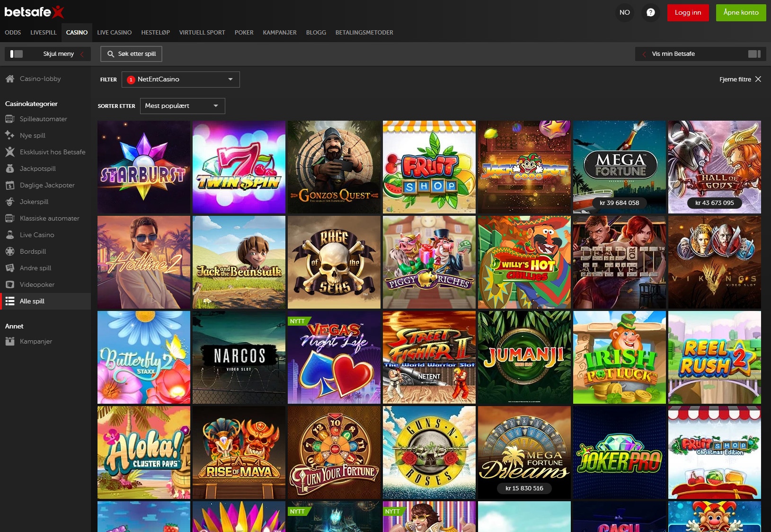771x532 pixels.
Task: Click the Casino-lobby home icon
Action: [10, 79]
